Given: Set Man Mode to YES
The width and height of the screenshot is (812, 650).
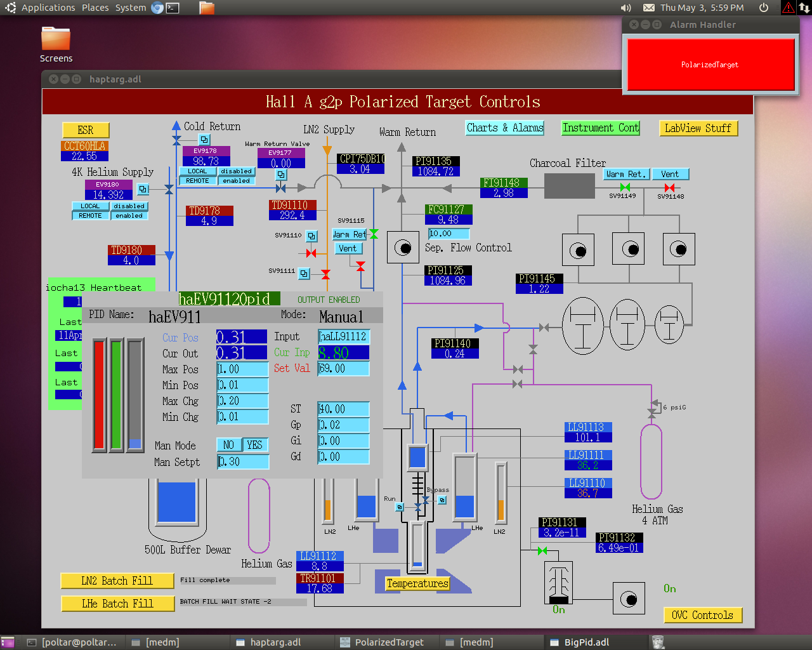Looking at the screenshot, I should click(254, 445).
